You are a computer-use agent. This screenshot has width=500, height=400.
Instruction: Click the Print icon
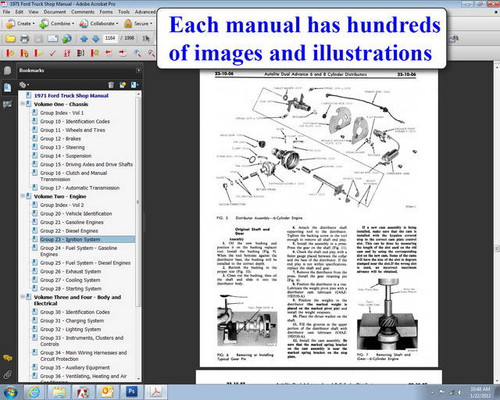tap(25, 39)
